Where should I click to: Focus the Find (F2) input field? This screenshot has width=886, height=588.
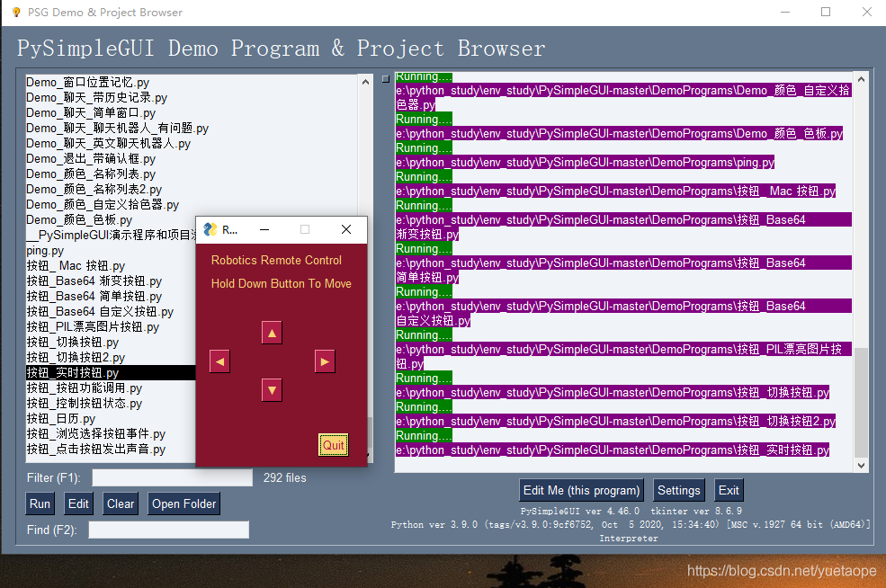coord(168,530)
